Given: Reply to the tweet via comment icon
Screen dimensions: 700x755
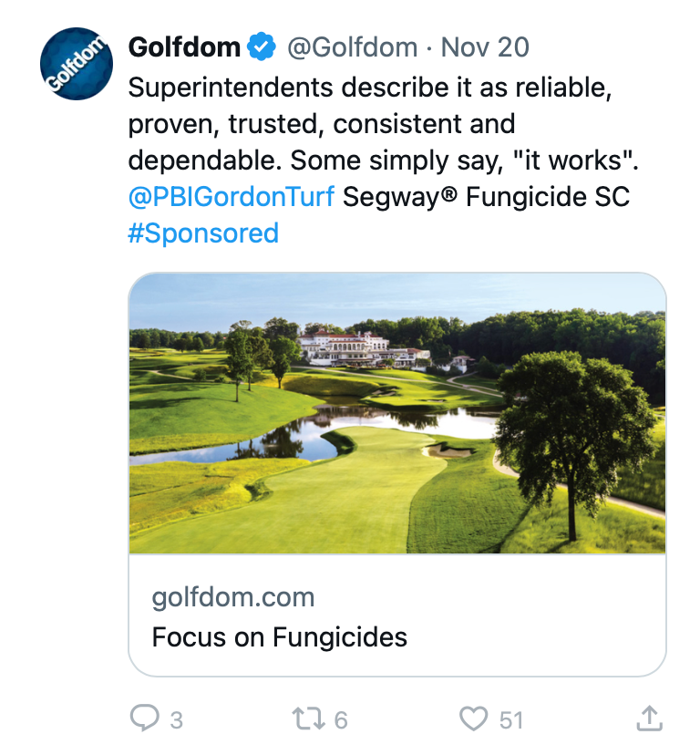Looking at the screenshot, I should point(145,719).
